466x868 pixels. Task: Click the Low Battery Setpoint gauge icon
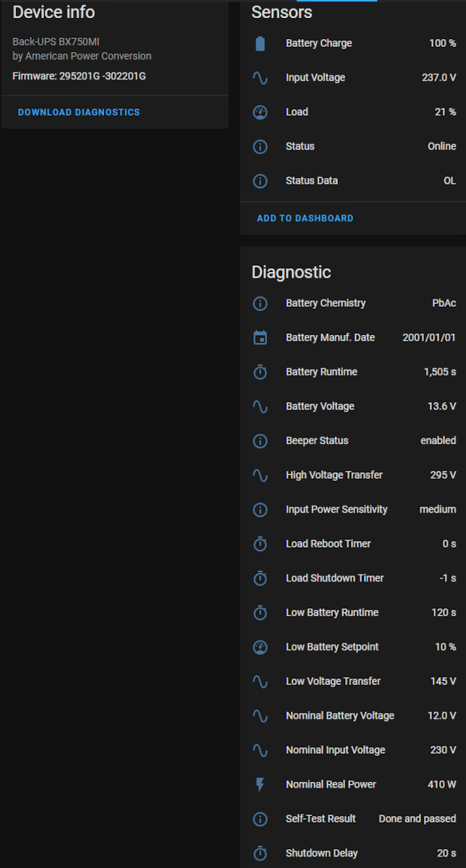[260, 647]
